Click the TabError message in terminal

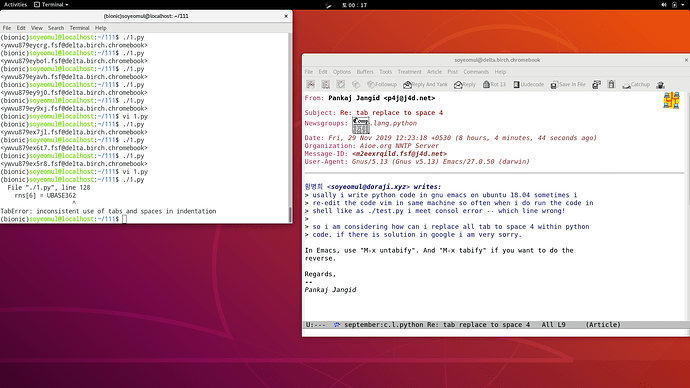tap(108, 211)
